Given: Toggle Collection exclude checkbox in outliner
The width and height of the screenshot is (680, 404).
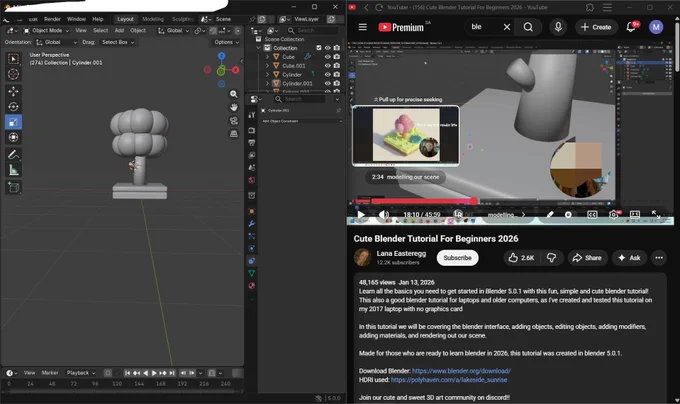Looking at the screenshot, I should pyautogui.click(x=319, y=48).
